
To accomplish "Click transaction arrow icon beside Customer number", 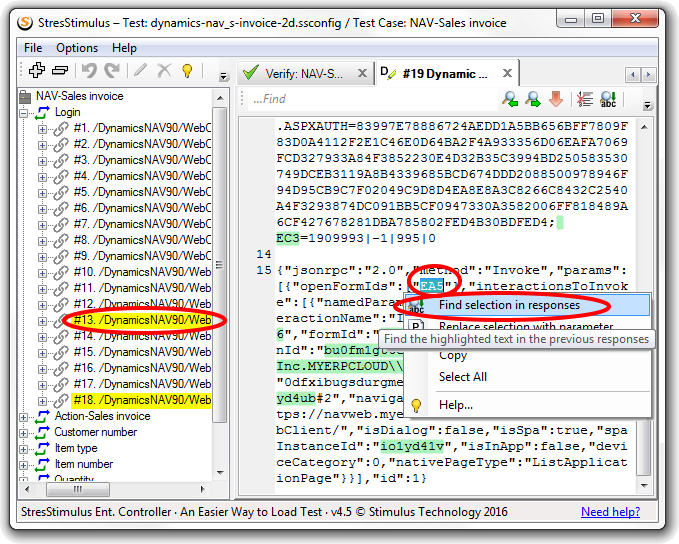I will pyautogui.click(x=42, y=432).
